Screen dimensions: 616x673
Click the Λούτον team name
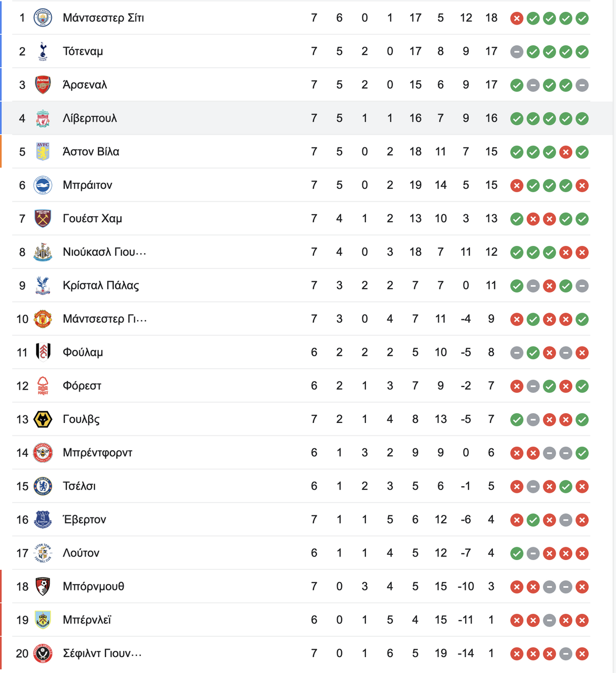pos(81,553)
